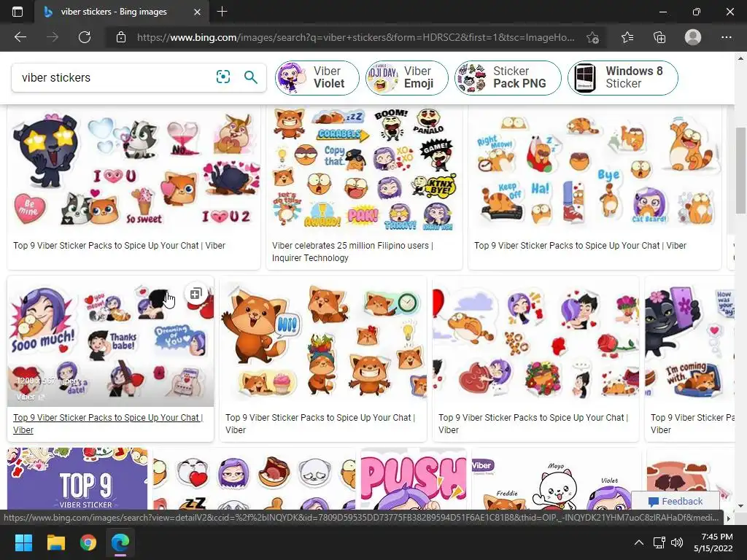Open the tab actions menu icon
This screenshot has height=560, width=747.
click(18, 12)
